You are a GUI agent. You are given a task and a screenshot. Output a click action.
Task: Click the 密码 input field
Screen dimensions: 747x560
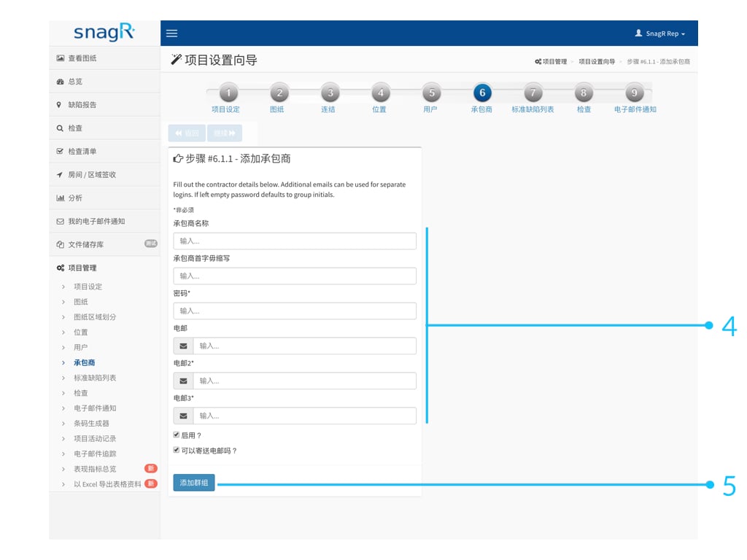[295, 311]
